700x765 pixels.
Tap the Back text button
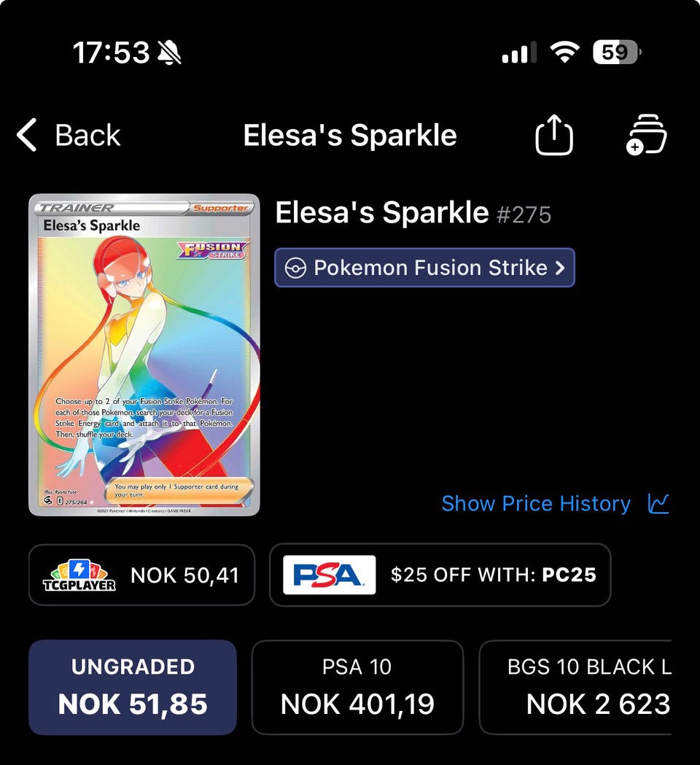87,136
